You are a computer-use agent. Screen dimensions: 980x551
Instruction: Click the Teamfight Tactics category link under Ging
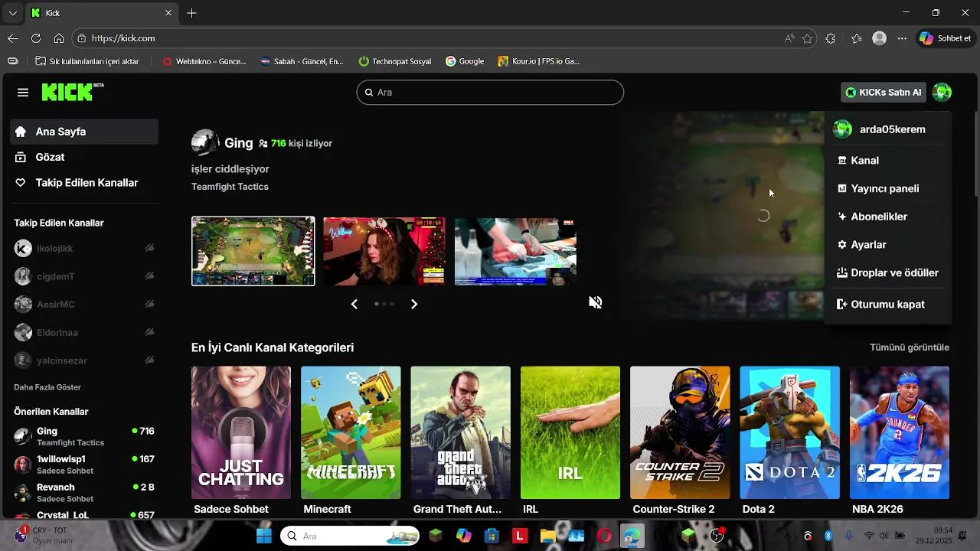pos(230,187)
